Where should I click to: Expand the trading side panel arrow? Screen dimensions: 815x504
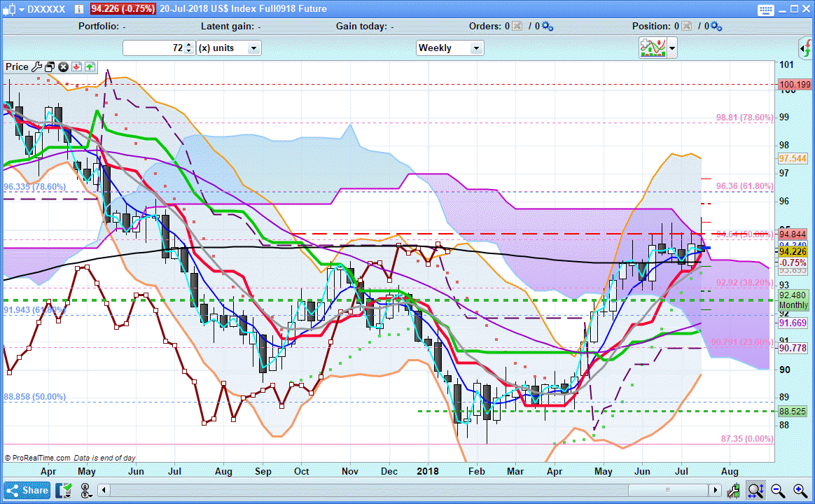pyautogui.click(x=806, y=48)
